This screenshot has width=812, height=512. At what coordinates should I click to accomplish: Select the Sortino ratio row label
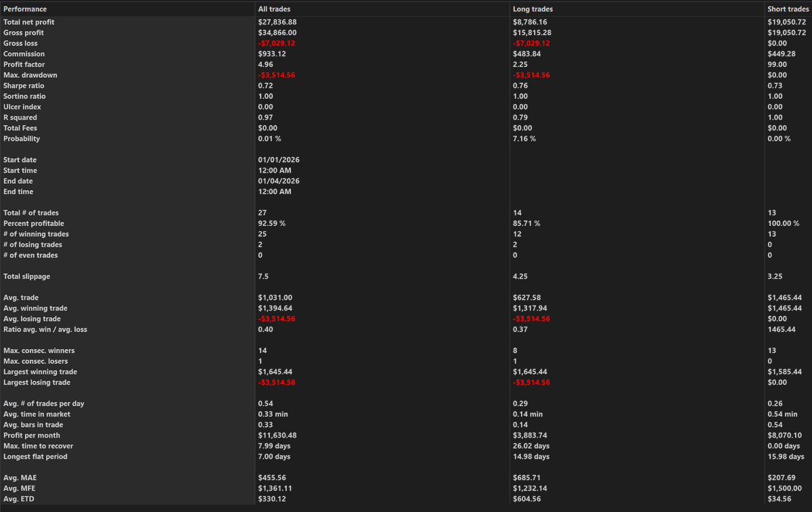tap(24, 96)
